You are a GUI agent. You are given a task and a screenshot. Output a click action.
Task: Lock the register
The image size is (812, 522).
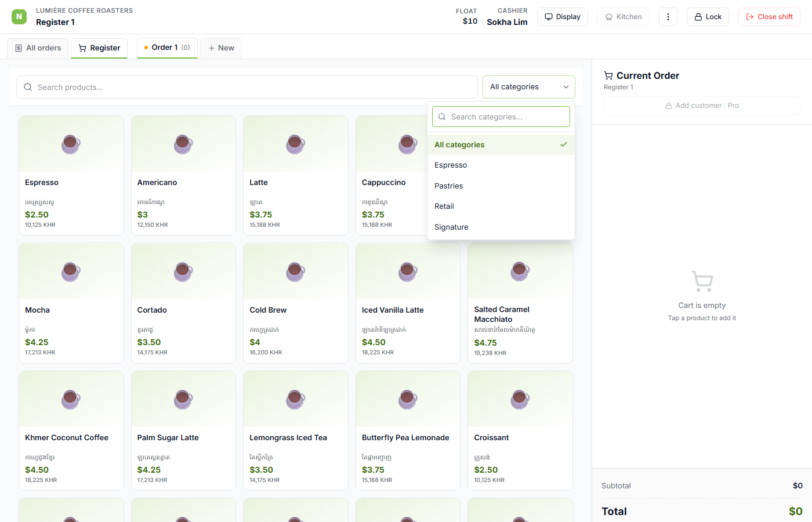click(708, 17)
